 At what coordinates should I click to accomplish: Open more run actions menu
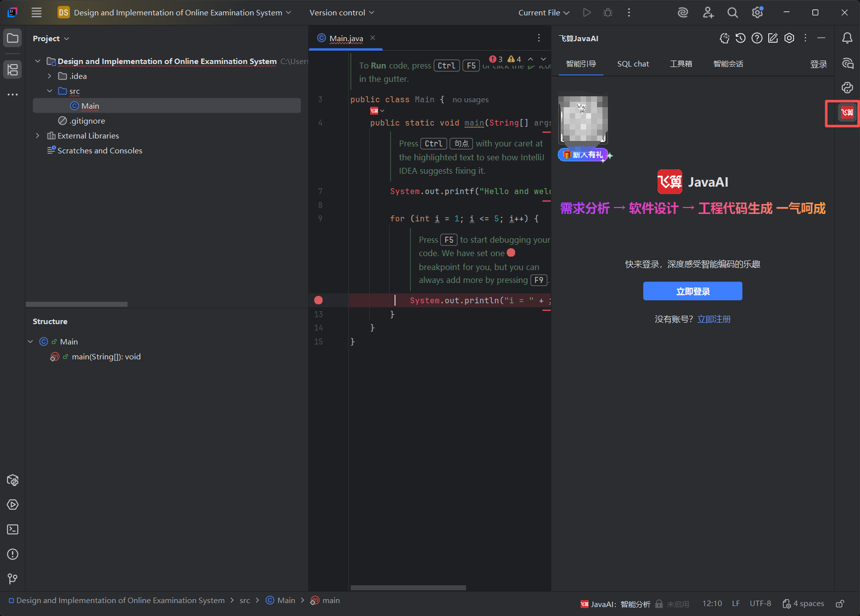(x=629, y=12)
